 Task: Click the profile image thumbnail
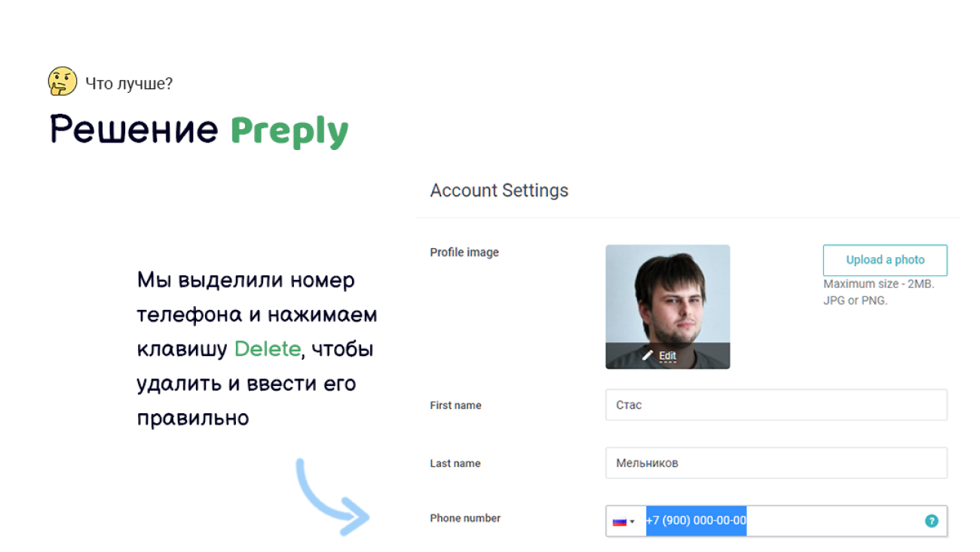pos(668,307)
